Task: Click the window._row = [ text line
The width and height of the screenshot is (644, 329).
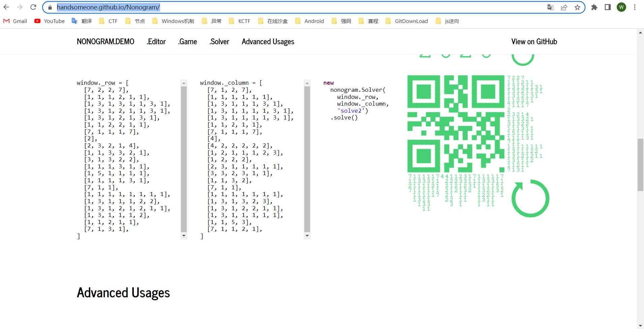Action: pos(103,83)
